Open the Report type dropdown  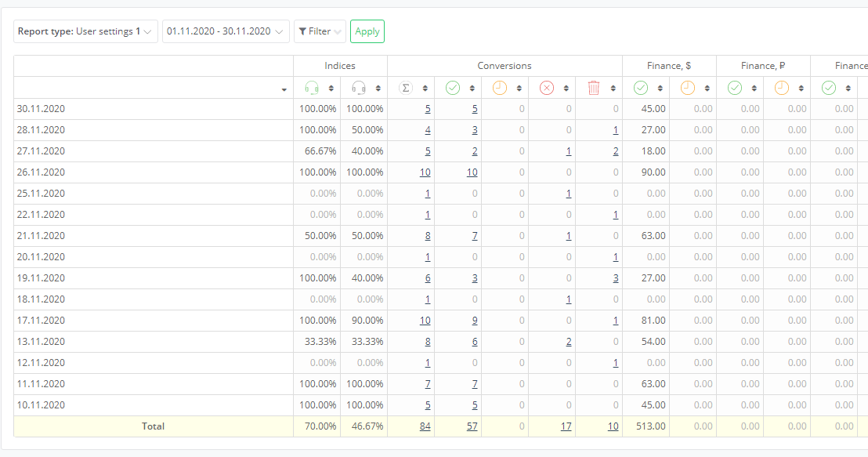(85, 31)
